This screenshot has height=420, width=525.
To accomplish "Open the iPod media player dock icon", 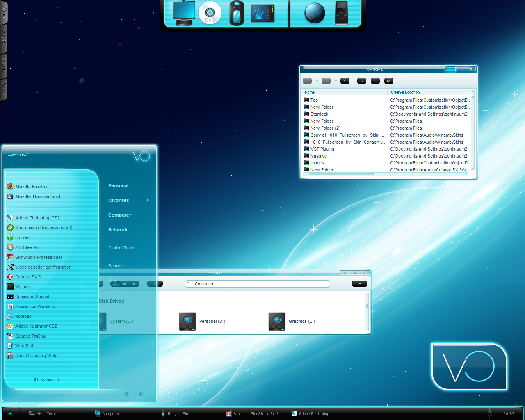I will point(341,13).
